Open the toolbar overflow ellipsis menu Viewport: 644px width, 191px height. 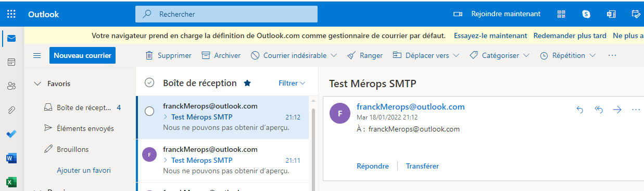pyautogui.click(x=612, y=55)
